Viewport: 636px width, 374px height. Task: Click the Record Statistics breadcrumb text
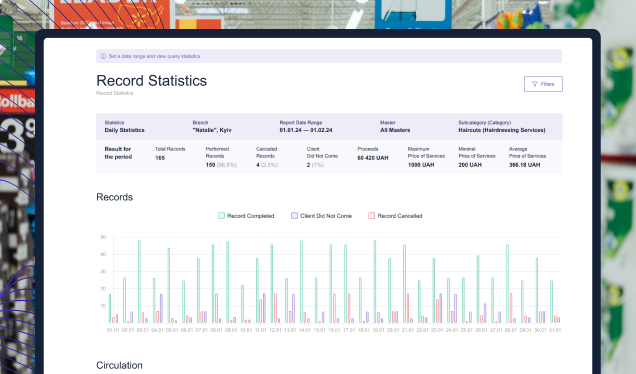click(x=114, y=93)
